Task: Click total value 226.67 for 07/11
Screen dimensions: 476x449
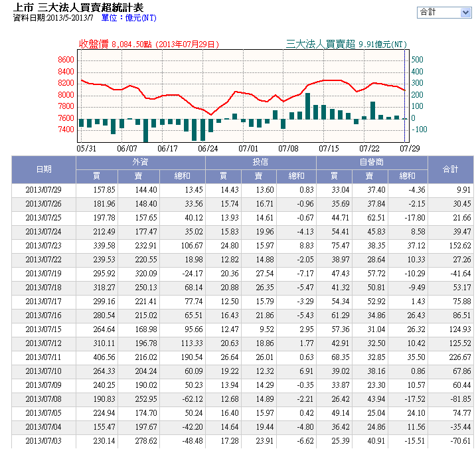Action: [x=460, y=357]
